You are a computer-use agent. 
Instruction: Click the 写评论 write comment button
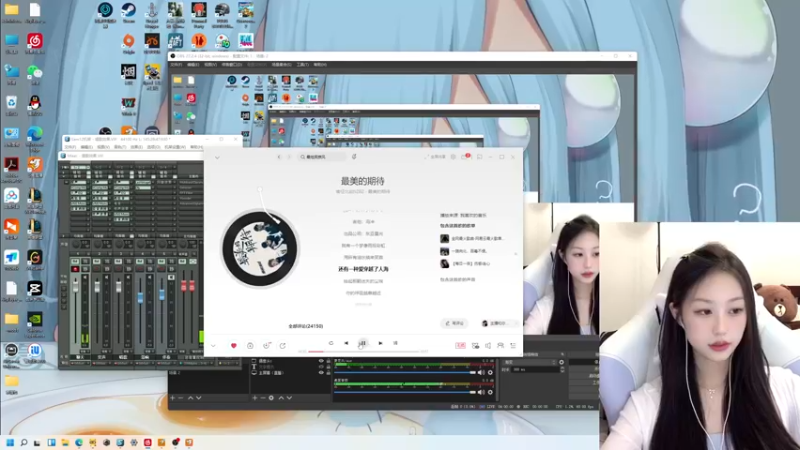454,323
